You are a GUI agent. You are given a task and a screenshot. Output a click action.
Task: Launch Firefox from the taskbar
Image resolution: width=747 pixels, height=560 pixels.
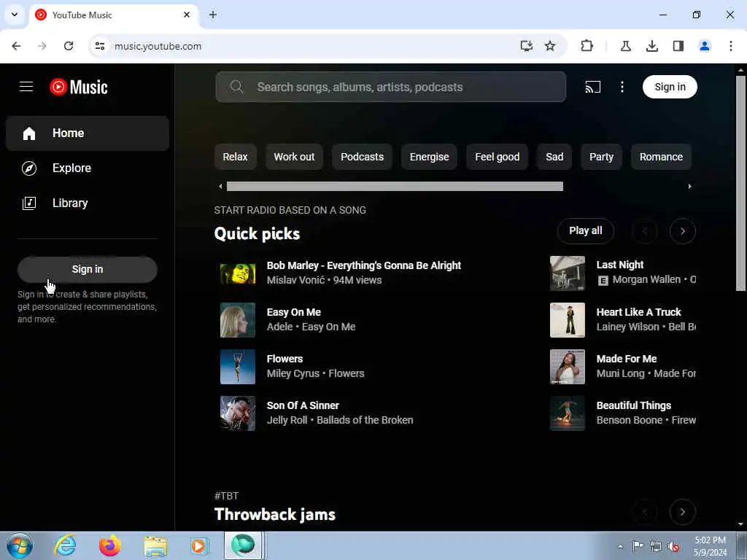point(110,545)
